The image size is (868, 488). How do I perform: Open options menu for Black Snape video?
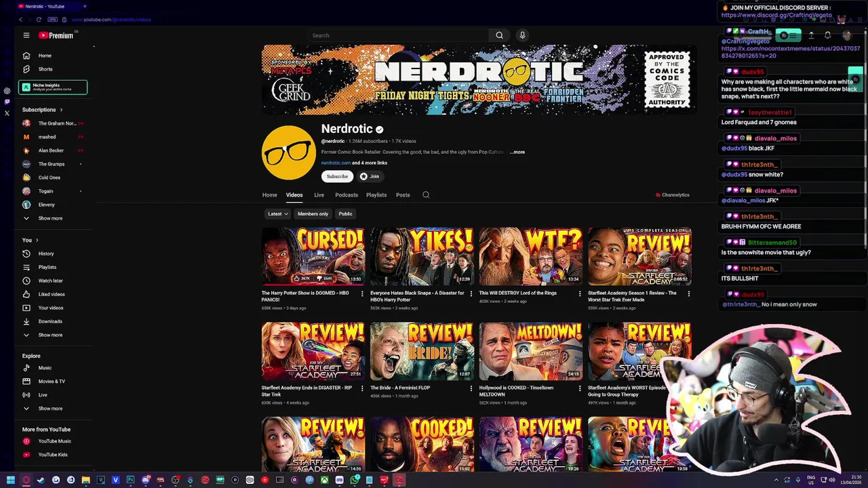click(x=471, y=294)
